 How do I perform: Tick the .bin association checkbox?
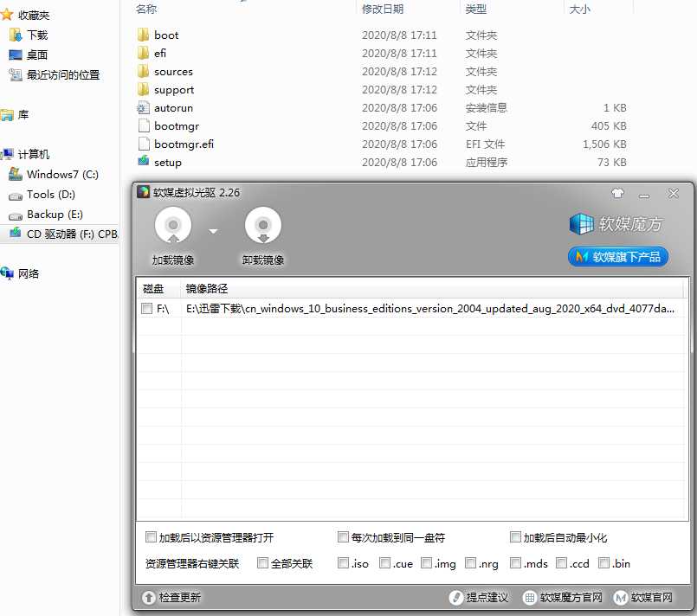click(x=603, y=563)
